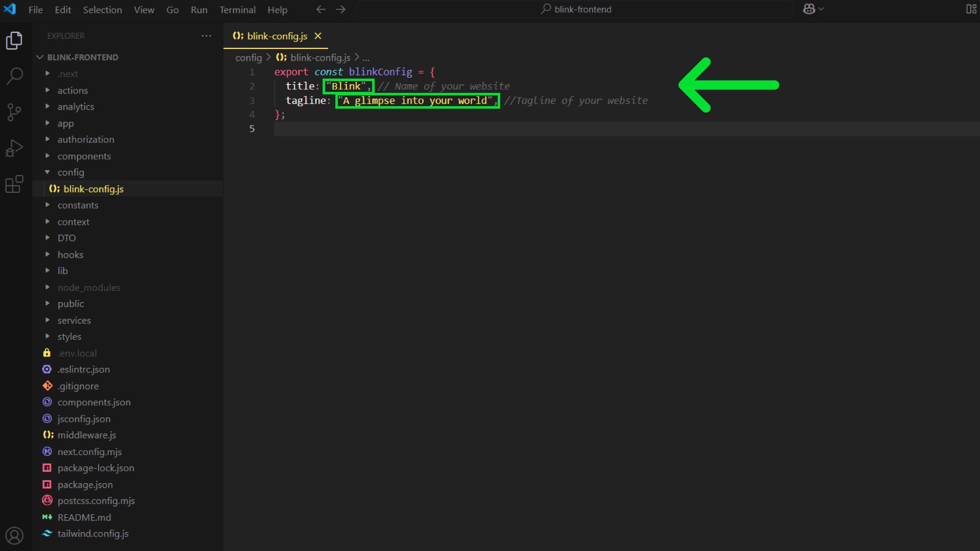Screen dimensions: 980x551
Task: Open the Selection menu
Action: (102, 10)
